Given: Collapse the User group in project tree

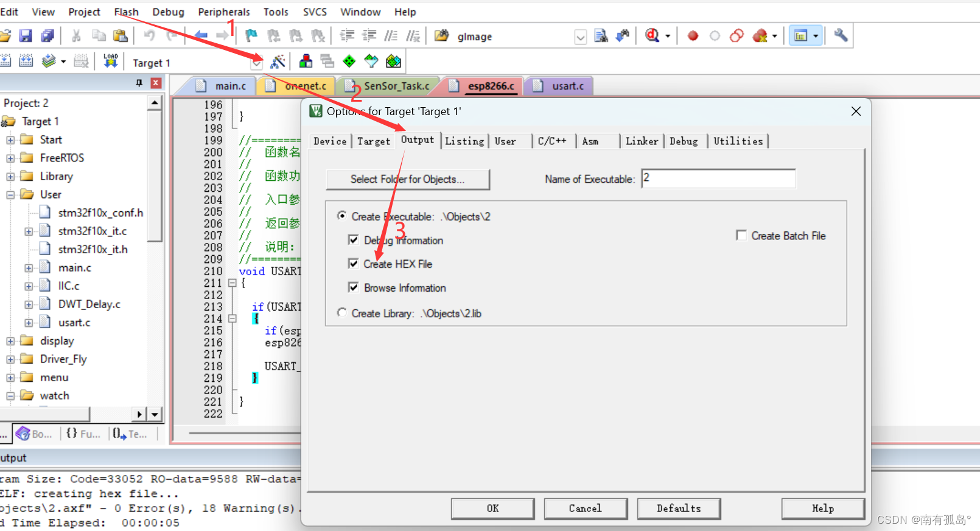Looking at the screenshot, I should 10,195.
